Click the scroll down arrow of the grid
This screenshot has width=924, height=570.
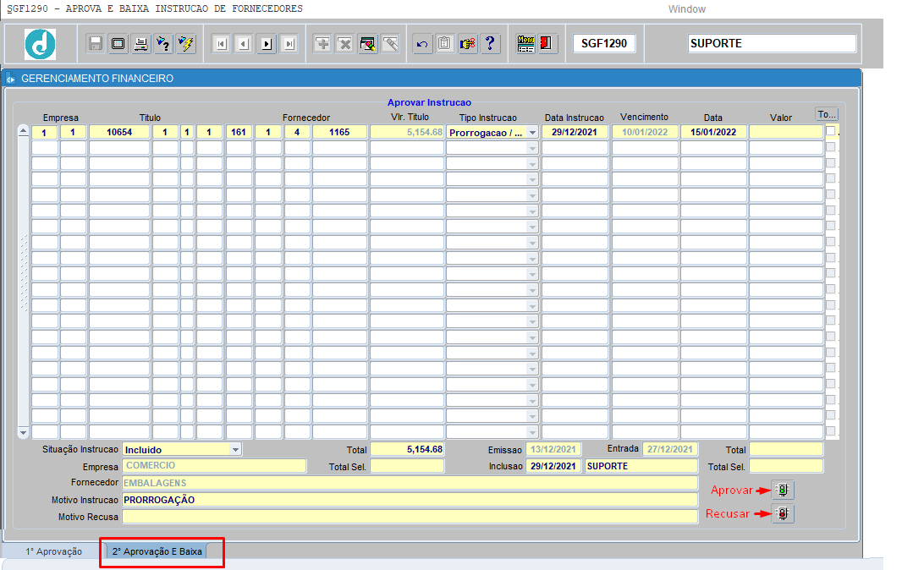pyautogui.click(x=23, y=433)
